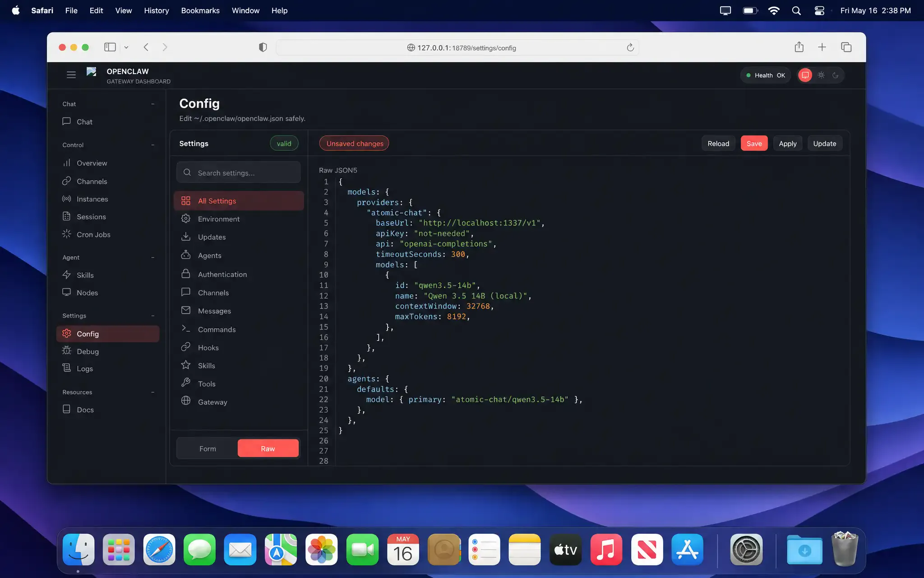Viewport: 924px width, 578px height.
Task: Open Safari History menu
Action: pyautogui.click(x=156, y=10)
